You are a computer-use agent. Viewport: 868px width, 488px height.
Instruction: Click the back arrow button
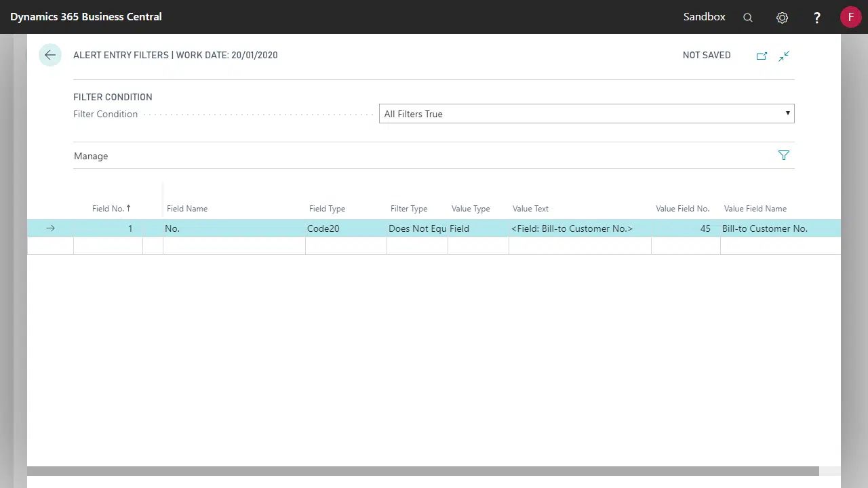coord(50,55)
